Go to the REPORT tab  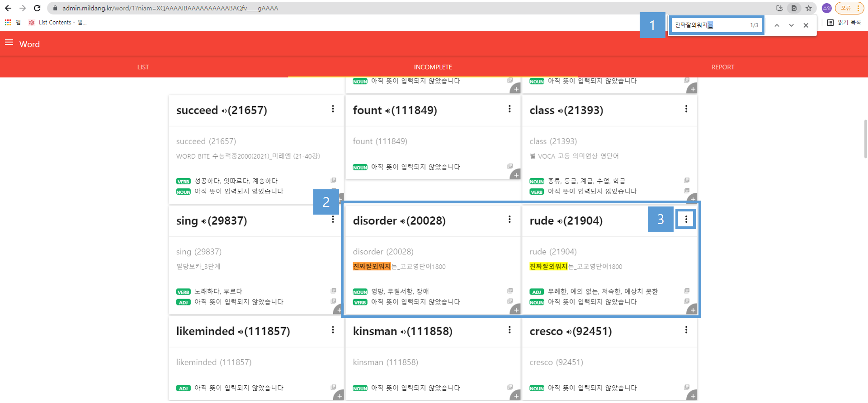tap(723, 67)
